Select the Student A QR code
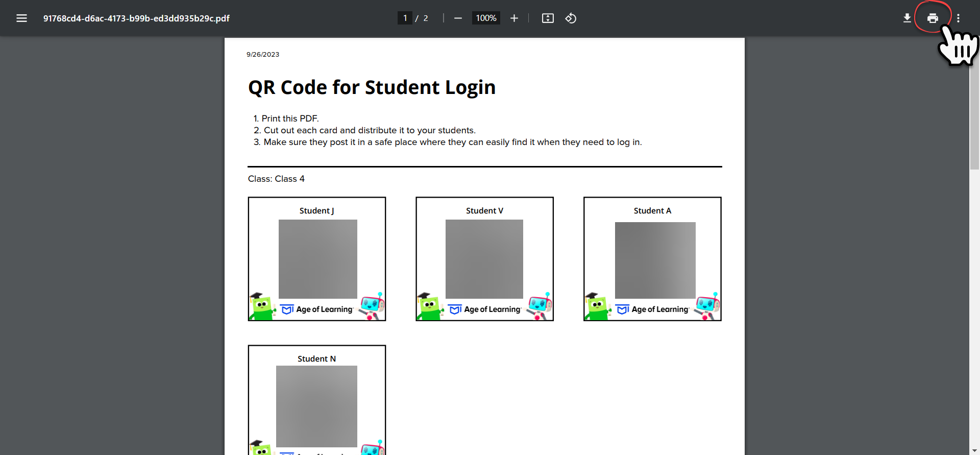The width and height of the screenshot is (980, 455). [655, 260]
